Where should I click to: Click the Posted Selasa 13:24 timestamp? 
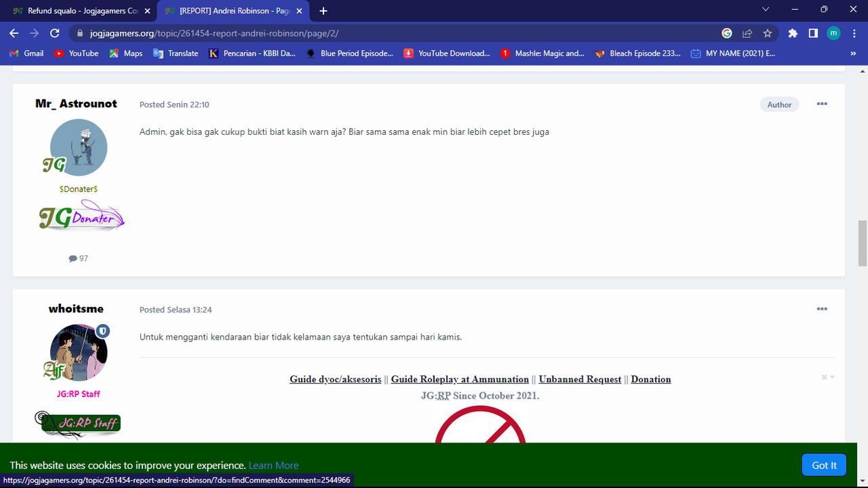(176, 310)
